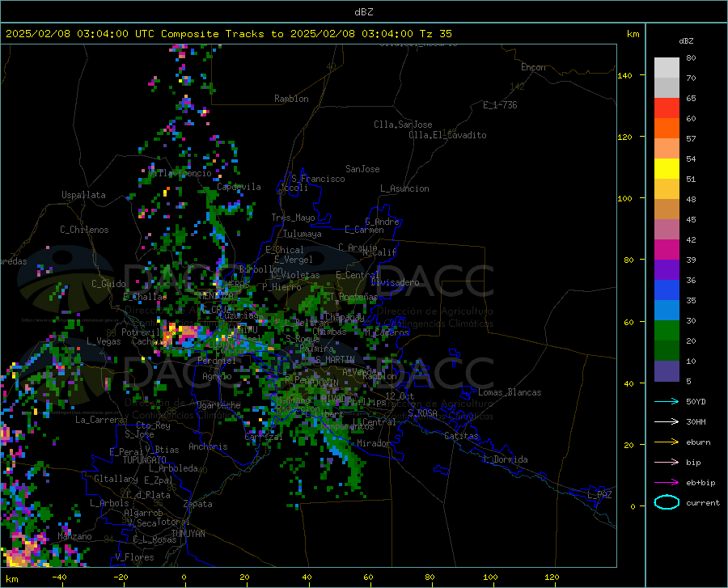Image resolution: width=728 pixels, height=588 pixels.
Task: Click the 'Clla.El_Cavadito' map label
Action: click(x=447, y=135)
